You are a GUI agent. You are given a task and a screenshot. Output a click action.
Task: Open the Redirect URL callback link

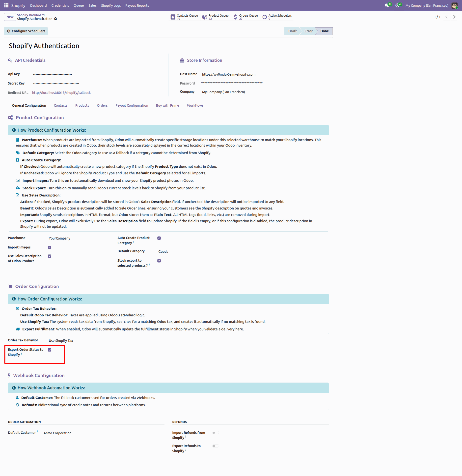61,93
